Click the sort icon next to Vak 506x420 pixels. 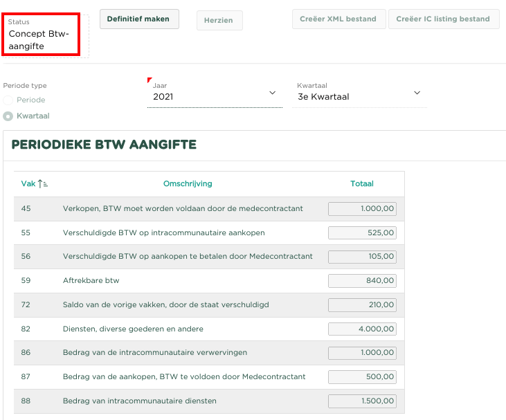(43, 184)
